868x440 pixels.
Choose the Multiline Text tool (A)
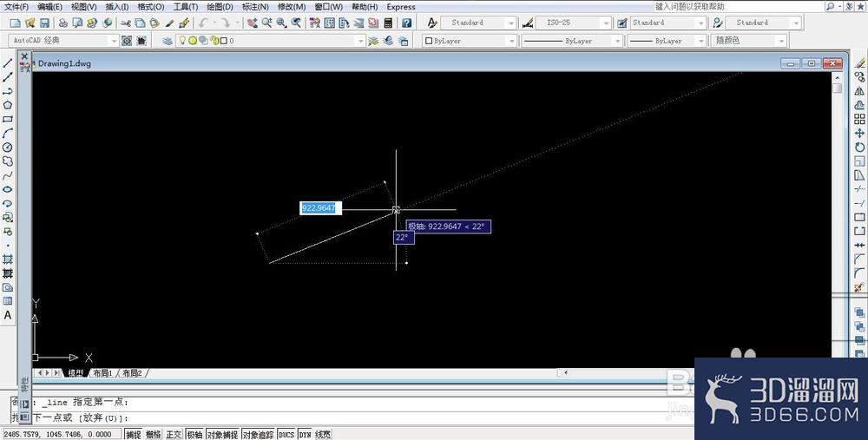click(8, 316)
